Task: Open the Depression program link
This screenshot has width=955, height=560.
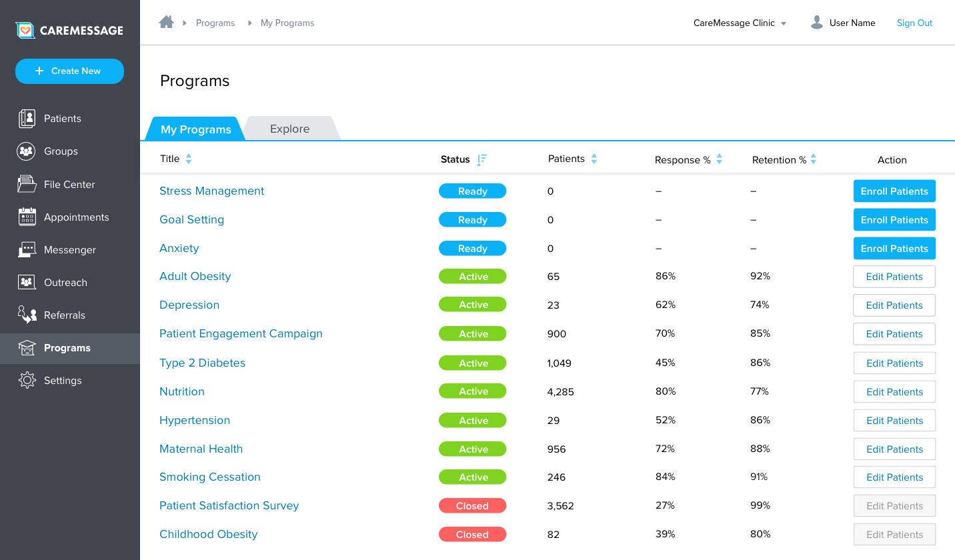Action: (189, 305)
